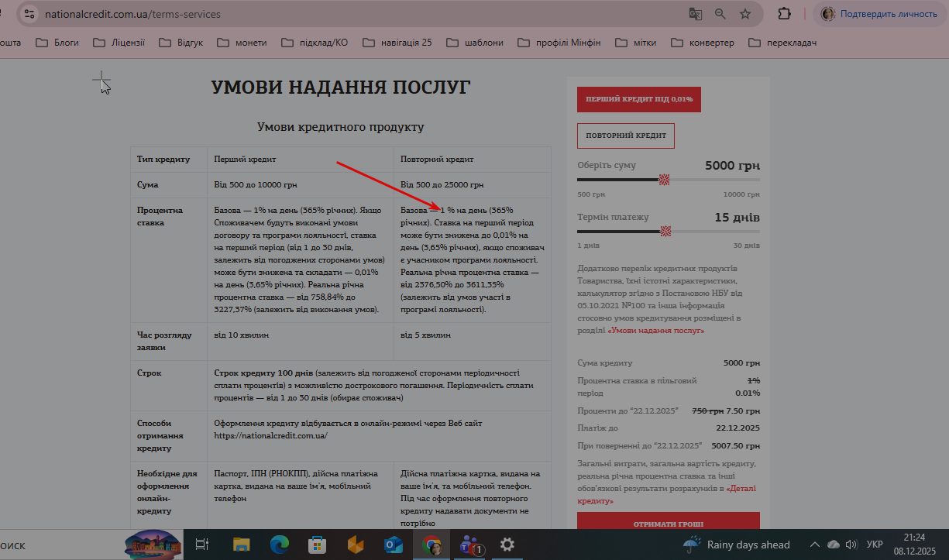Click the Подтвердить личность profile button
The image size is (949, 560).
pyautogui.click(x=878, y=14)
